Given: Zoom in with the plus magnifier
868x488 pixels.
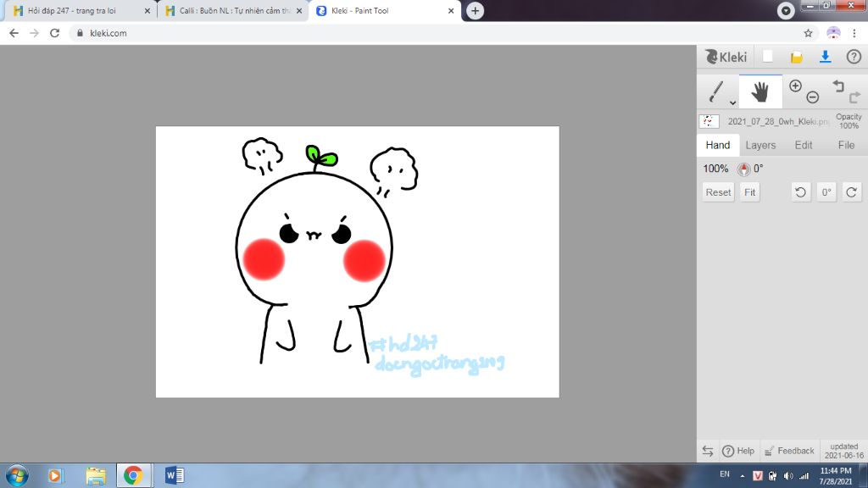Looking at the screenshot, I should [x=795, y=86].
